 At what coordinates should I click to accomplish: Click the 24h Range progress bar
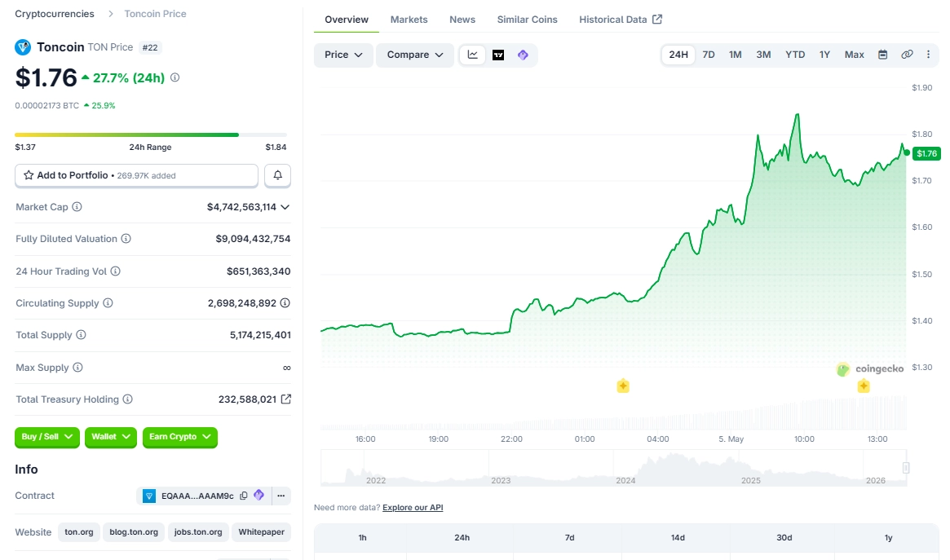(151, 134)
